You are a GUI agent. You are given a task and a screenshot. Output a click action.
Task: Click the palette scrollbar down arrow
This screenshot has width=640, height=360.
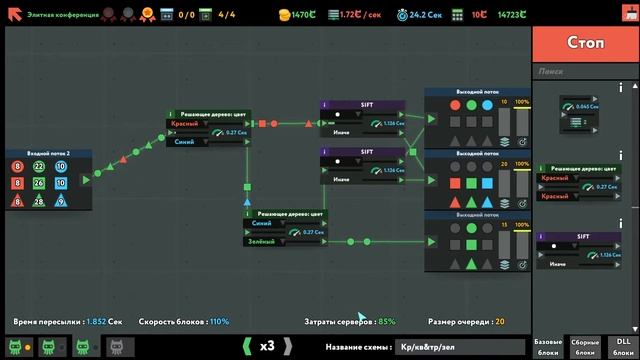635,329
